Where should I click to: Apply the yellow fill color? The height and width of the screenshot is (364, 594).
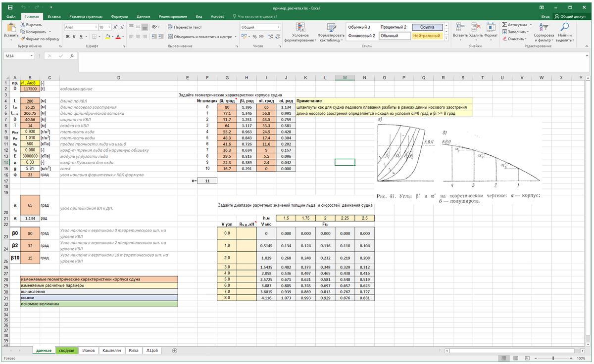coord(107,37)
